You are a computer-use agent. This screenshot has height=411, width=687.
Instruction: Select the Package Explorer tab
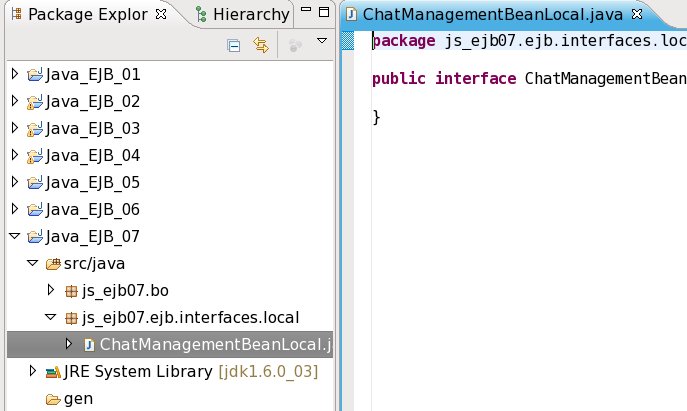coord(78,15)
